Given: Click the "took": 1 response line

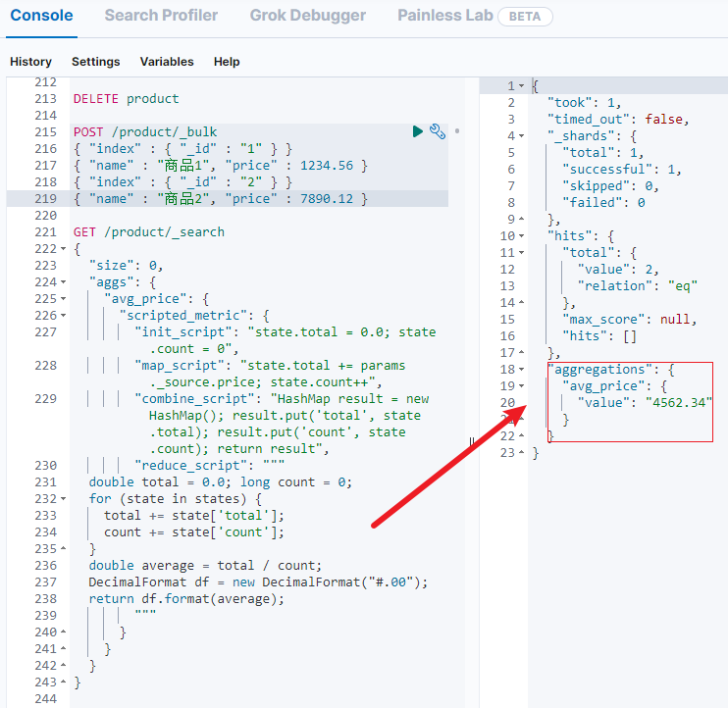Looking at the screenshot, I should tap(584, 103).
